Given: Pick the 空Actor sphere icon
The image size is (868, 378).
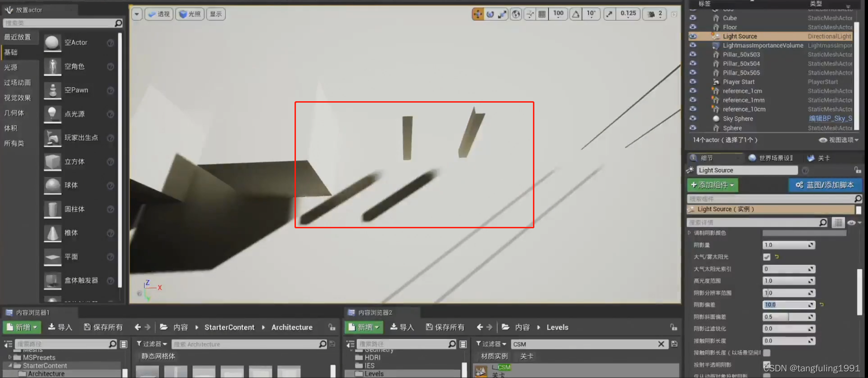Looking at the screenshot, I should coord(52,43).
